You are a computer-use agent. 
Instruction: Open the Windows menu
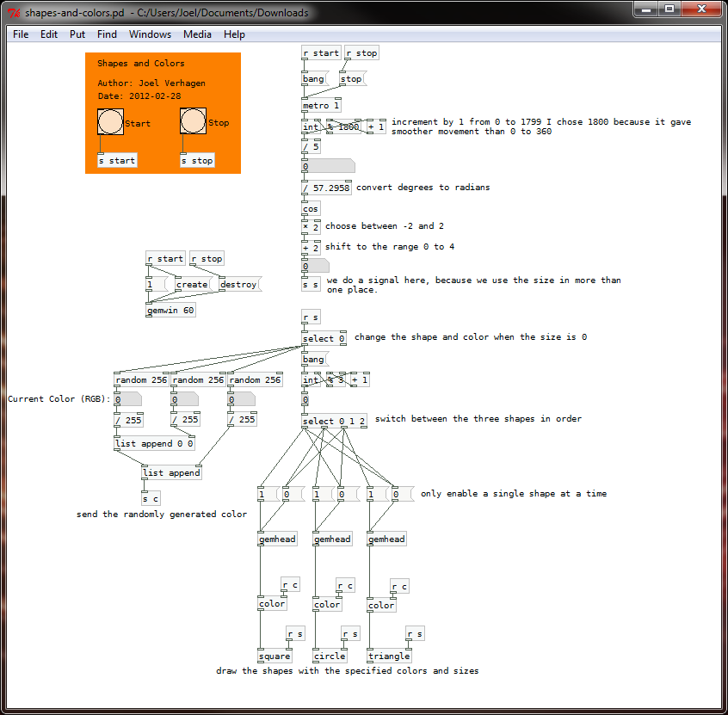coord(150,34)
